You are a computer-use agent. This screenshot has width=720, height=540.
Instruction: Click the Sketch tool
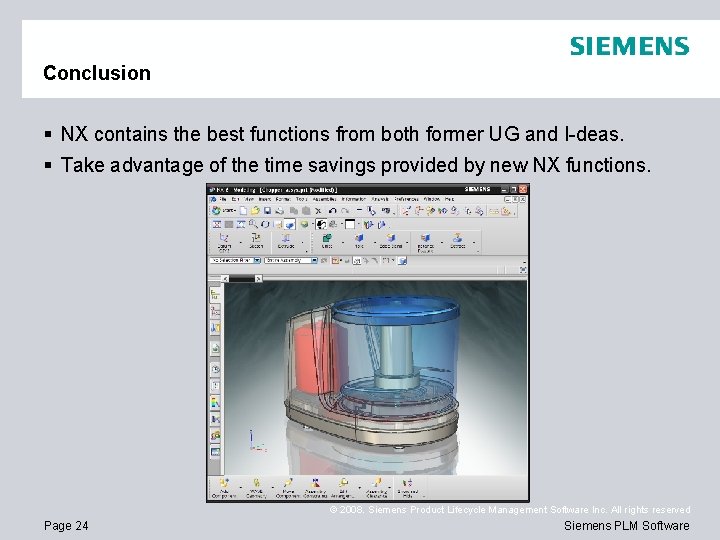(256, 241)
